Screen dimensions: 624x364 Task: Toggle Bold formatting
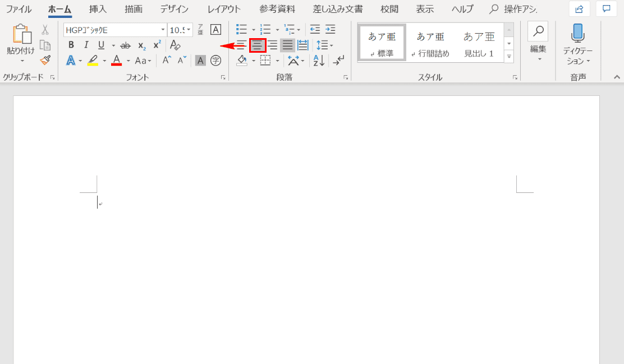(71, 45)
